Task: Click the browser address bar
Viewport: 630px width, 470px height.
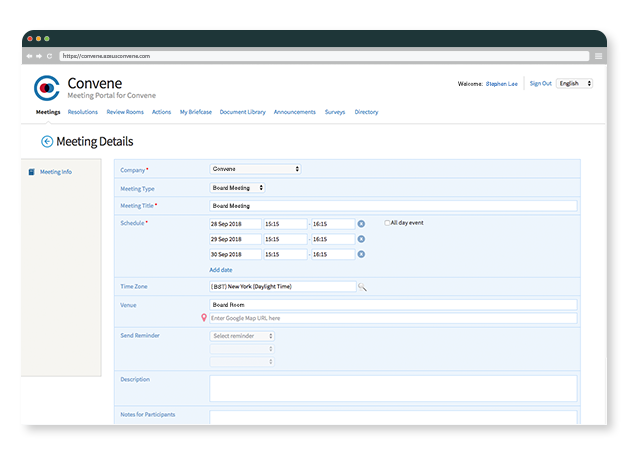Action: point(325,56)
